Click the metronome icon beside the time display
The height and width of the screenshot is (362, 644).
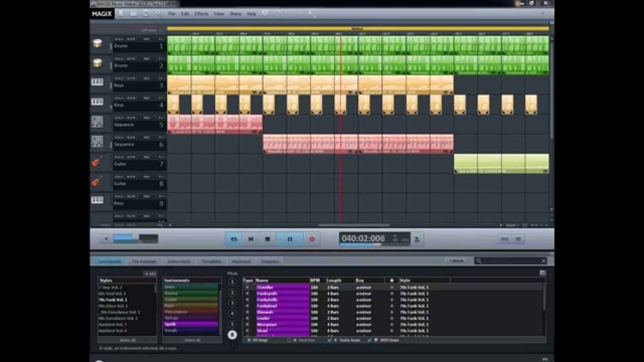point(417,239)
